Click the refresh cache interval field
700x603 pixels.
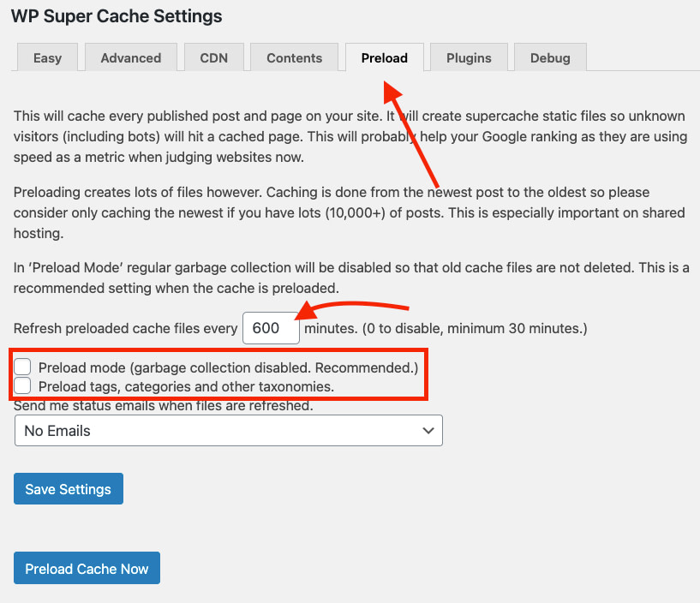point(270,327)
